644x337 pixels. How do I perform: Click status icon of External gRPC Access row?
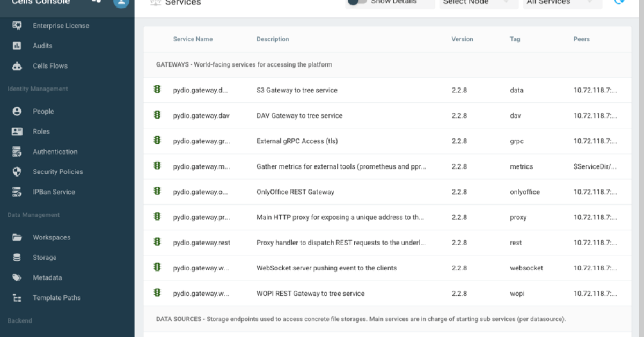pyautogui.click(x=157, y=141)
